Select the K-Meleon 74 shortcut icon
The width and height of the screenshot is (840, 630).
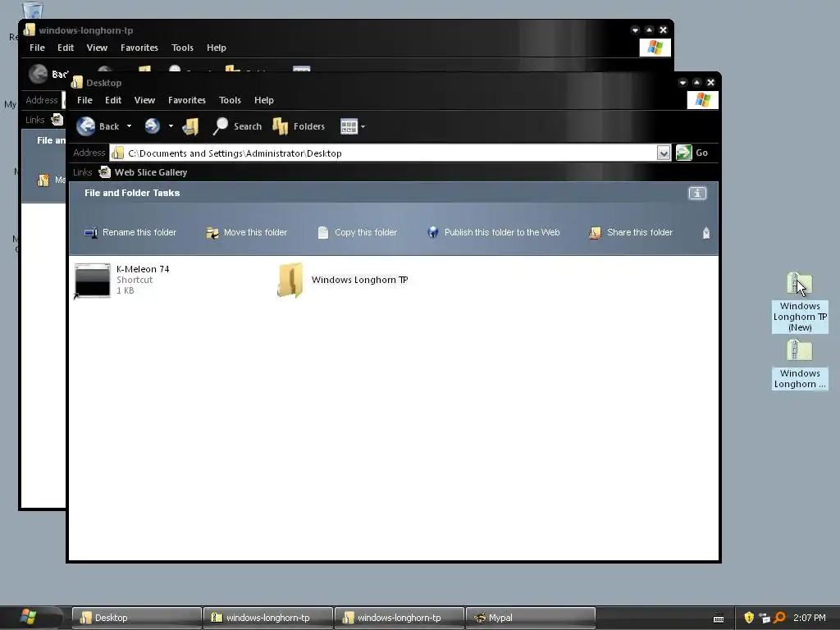92,281
